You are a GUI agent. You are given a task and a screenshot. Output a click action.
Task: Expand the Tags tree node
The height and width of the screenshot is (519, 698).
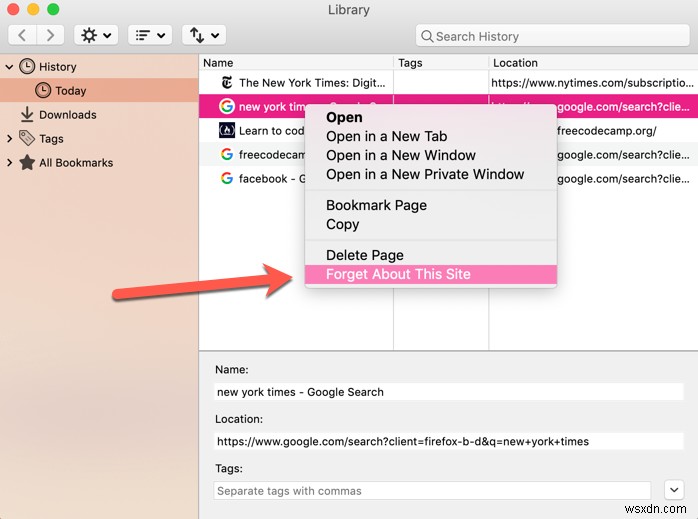pos(9,138)
